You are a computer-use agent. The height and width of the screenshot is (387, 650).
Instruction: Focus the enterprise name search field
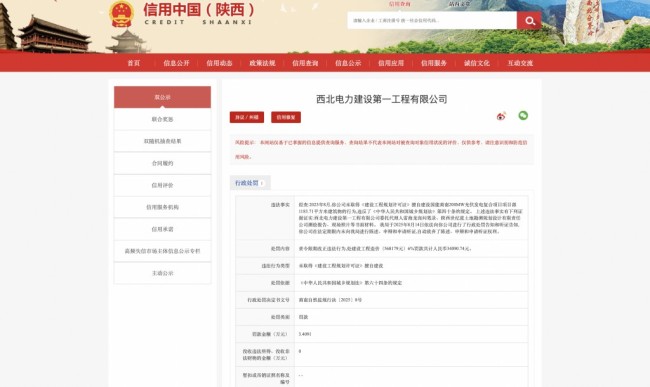(432, 20)
